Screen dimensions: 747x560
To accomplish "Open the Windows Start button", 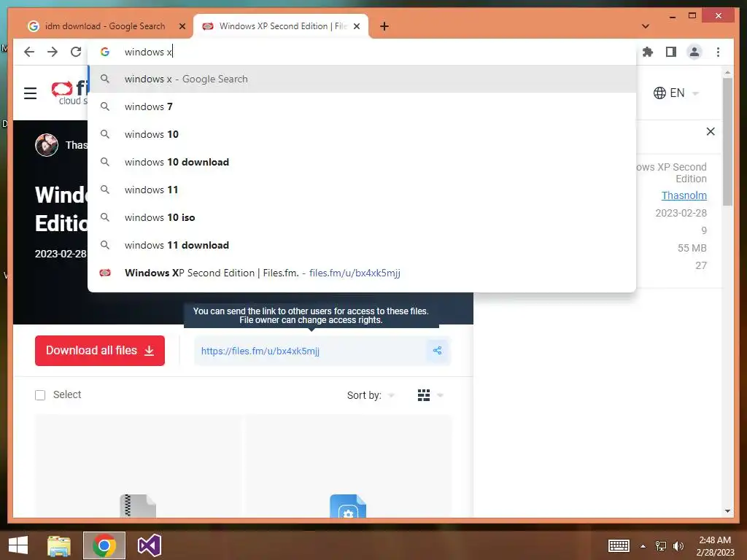I will (18, 545).
